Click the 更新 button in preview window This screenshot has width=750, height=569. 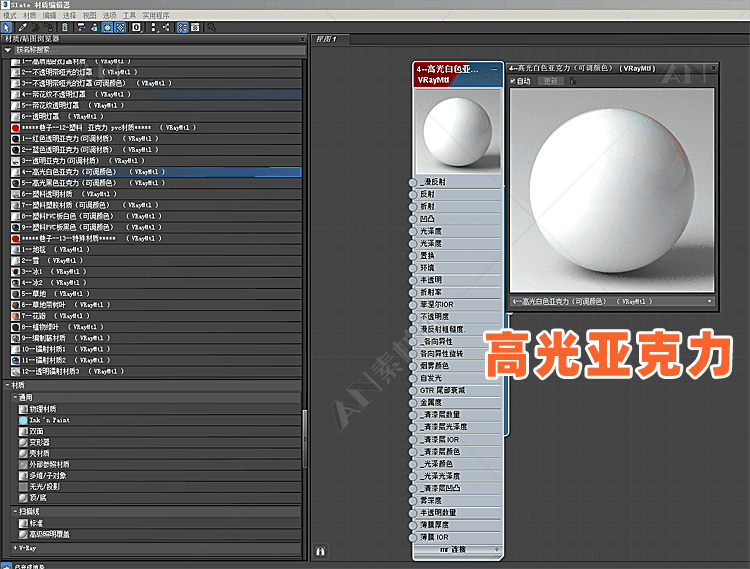pyautogui.click(x=550, y=81)
